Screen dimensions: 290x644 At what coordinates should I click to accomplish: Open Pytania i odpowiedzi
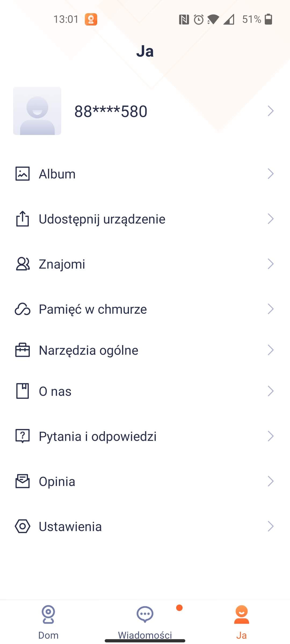98,436
